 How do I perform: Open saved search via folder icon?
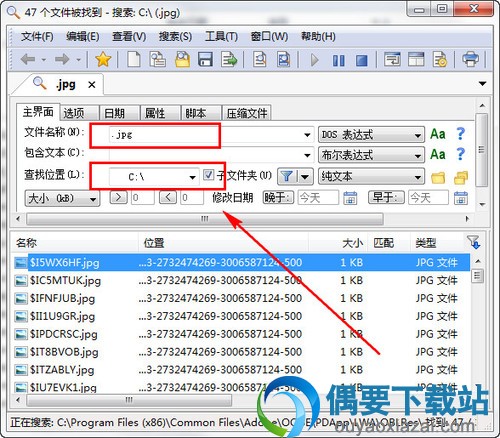pyautogui.click(x=183, y=60)
